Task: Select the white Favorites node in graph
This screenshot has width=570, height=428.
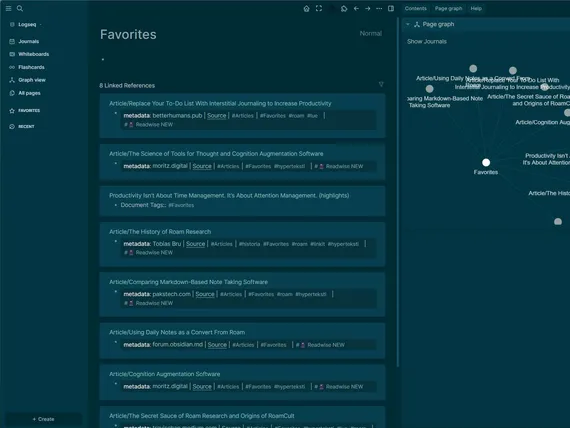Action: pos(486,162)
